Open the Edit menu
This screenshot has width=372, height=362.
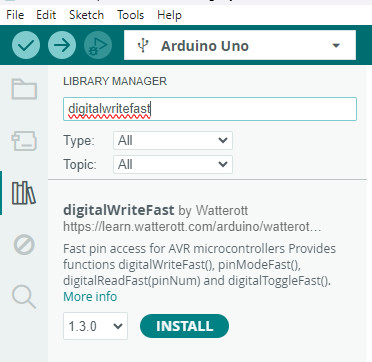46,15
